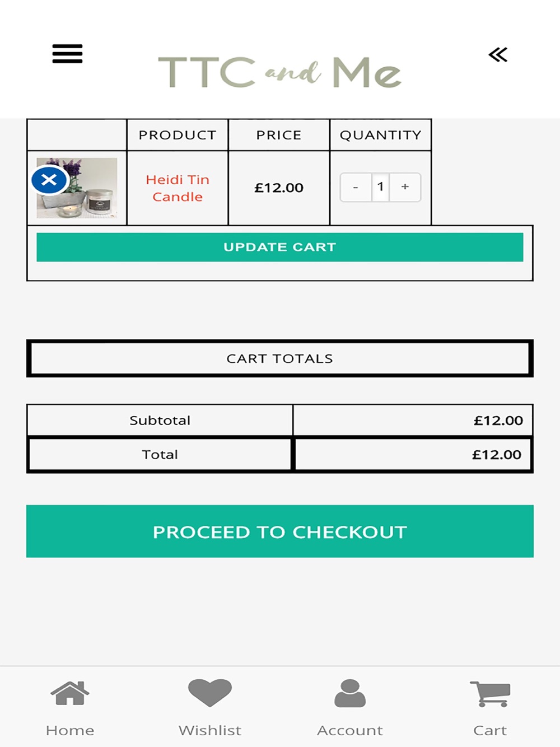This screenshot has height=747, width=560.
Task: Click the Update Cart button
Action: coord(280,247)
